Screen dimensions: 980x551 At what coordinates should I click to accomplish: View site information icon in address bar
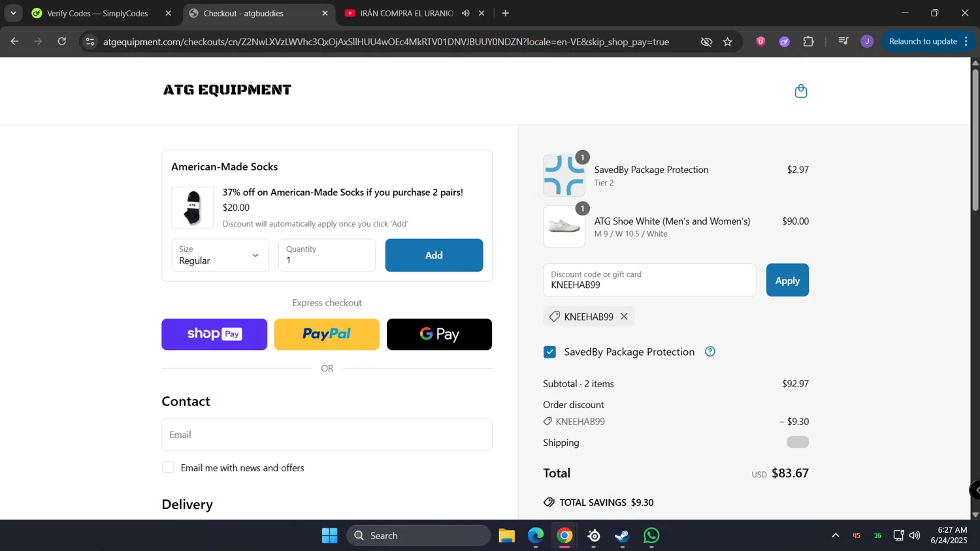pyautogui.click(x=90, y=42)
